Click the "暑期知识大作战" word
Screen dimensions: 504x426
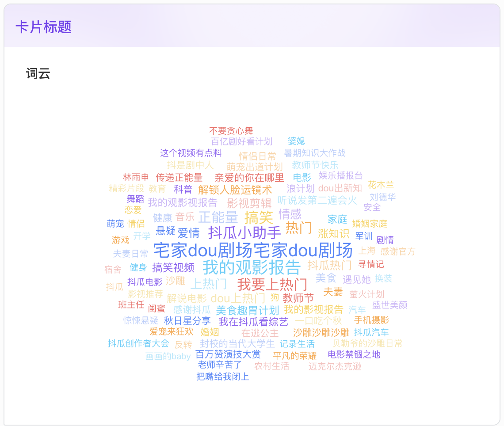[x=315, y=153]
